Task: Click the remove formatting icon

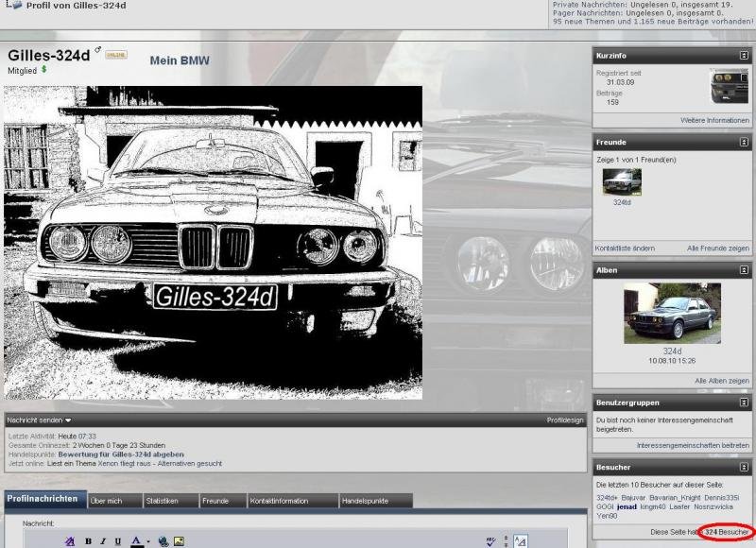Action: tap(70, 541)
